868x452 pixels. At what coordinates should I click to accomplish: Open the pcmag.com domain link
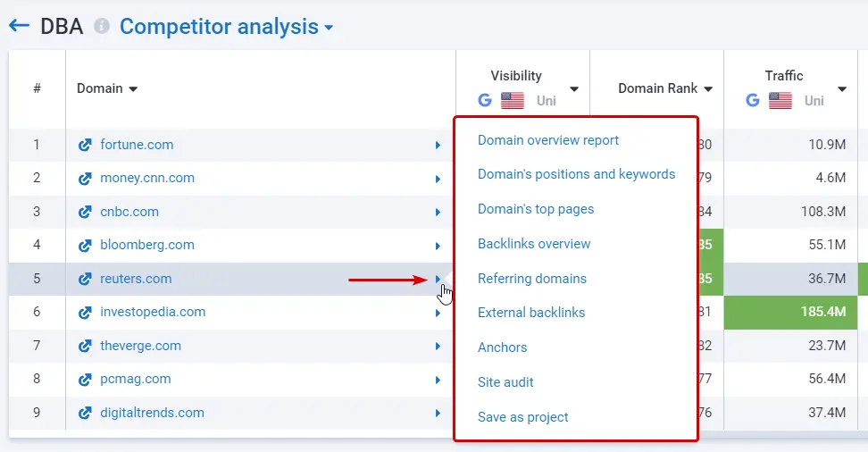136,379
